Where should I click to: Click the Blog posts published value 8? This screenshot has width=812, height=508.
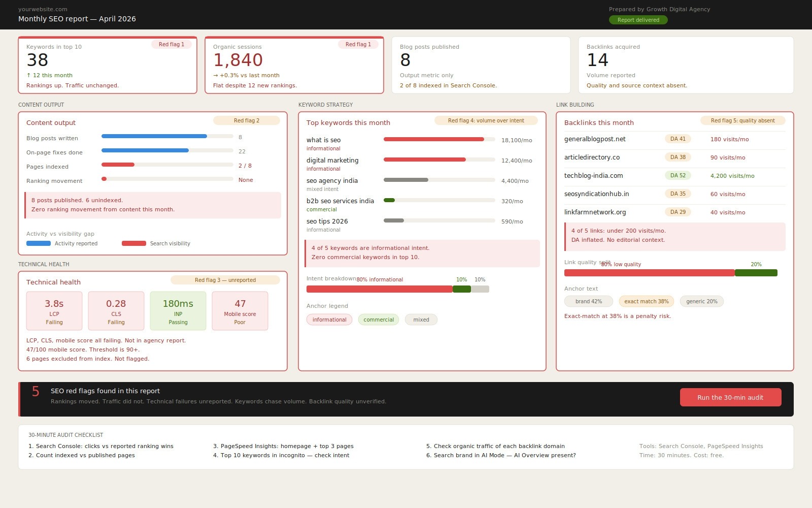(405, 60)
